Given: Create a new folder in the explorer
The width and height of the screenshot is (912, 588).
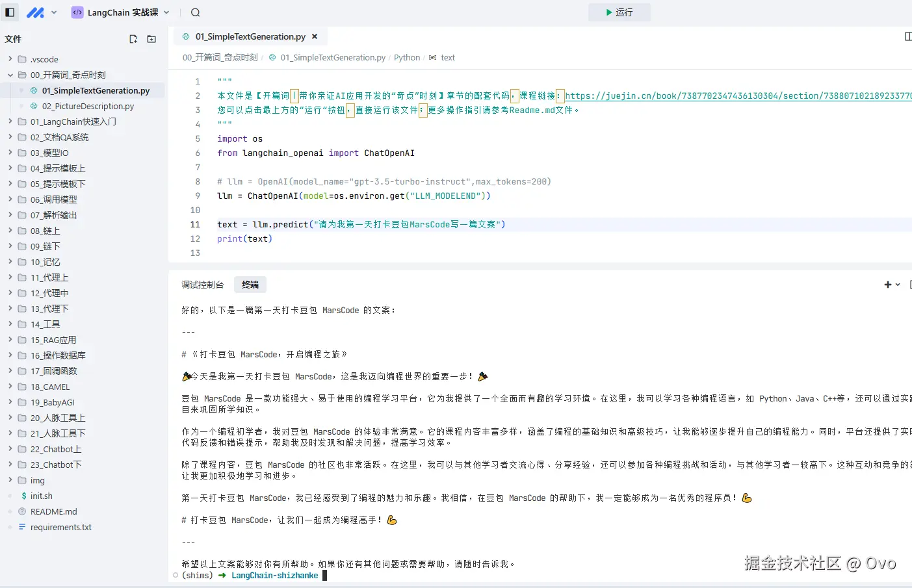Looking at the screenshot, I should (151, 39).
